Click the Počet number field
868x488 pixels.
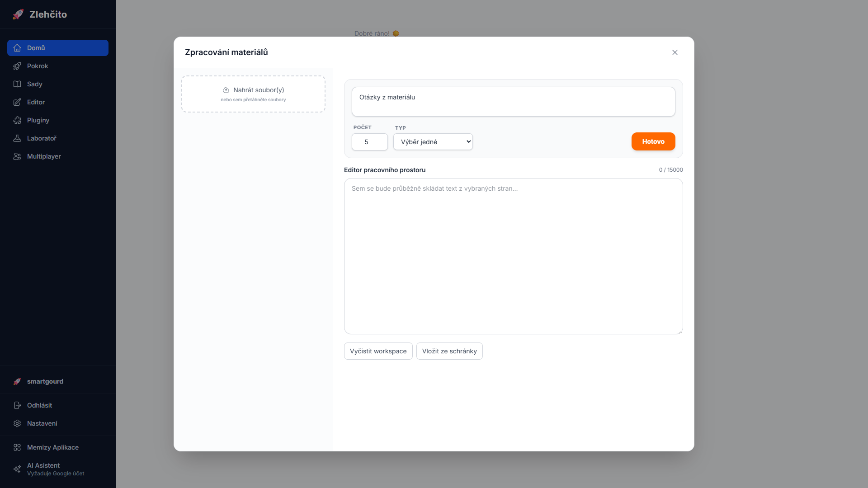370,142
